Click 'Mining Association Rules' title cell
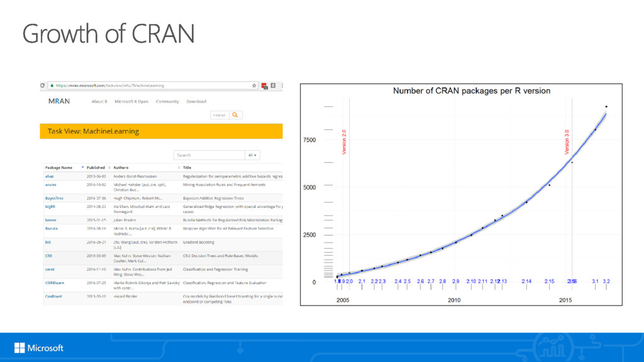The height and width of the screenshot is (362, 644). coord(225,185)
